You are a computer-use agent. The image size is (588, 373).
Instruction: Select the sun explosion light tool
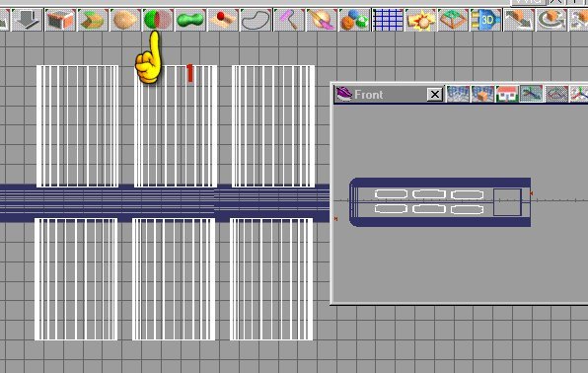(420, 19)
